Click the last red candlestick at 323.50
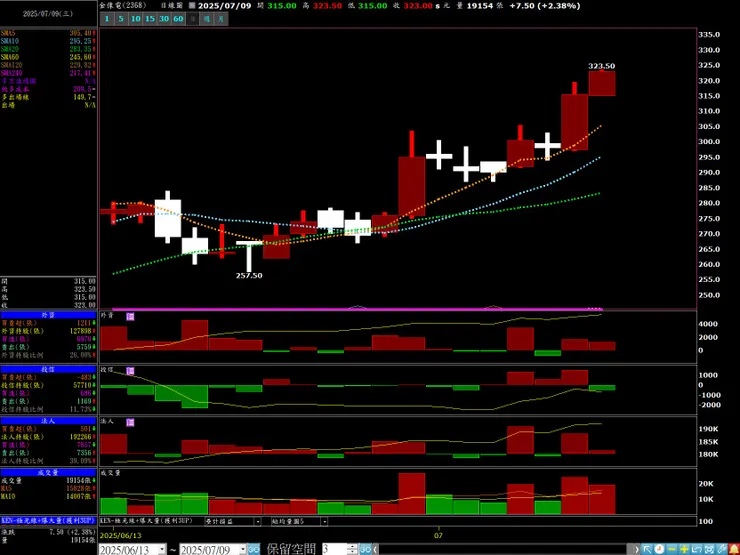 [602, 83]
